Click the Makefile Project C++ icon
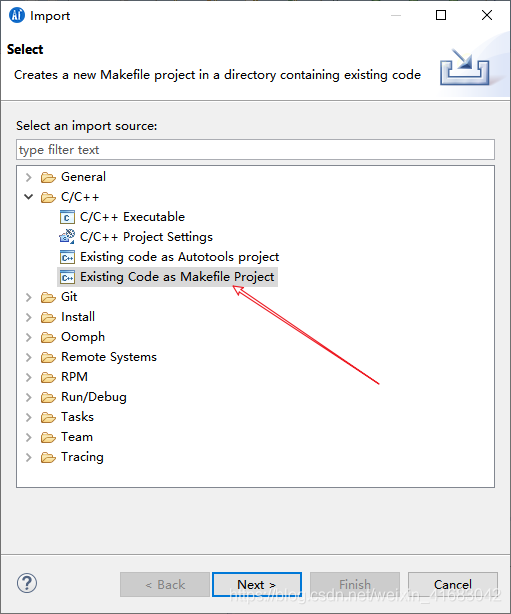 point(67,277)
